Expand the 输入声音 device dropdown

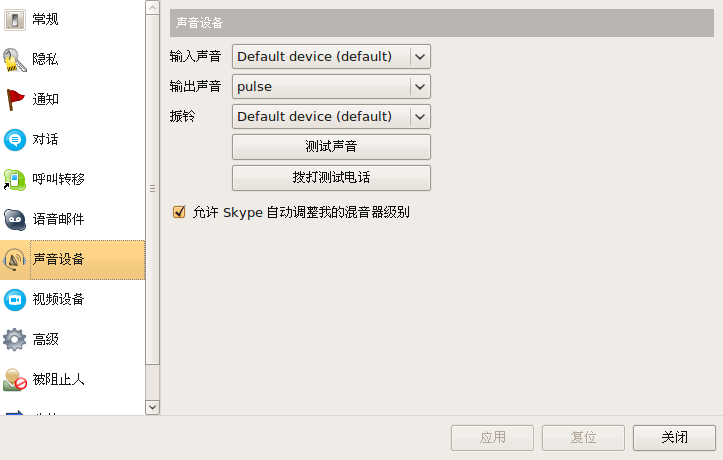(420, 57)
